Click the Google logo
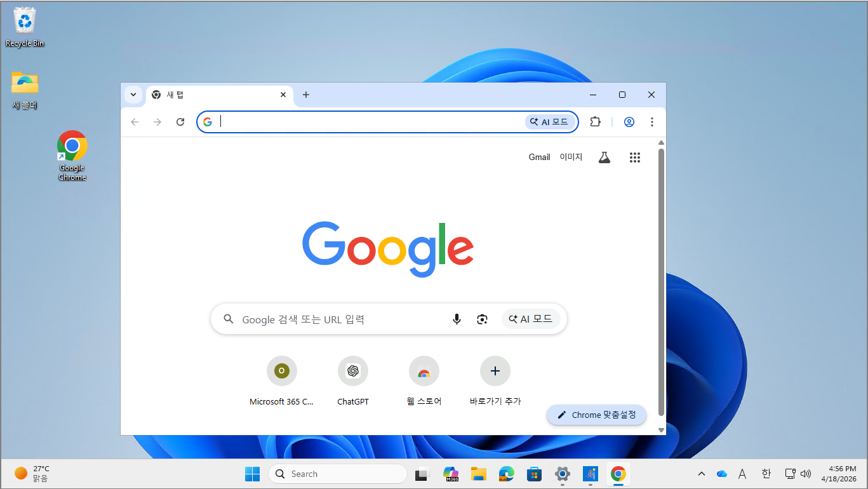 click(x=388, y=249)
